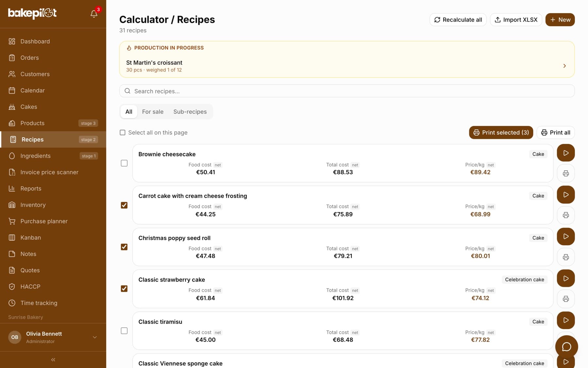Open the chat support bubble
This screenshot has width=588, height=368.
click(566, 347)
